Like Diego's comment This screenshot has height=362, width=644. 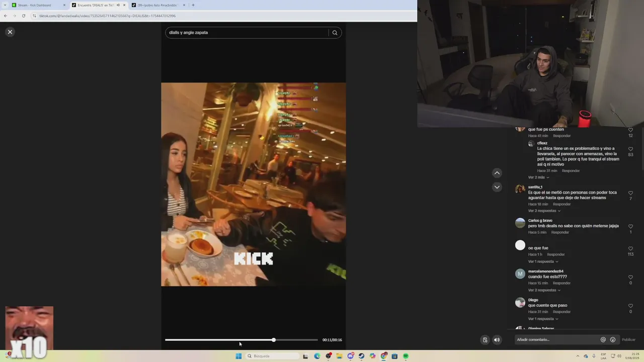pyautogui.click(x=630, y=306)
